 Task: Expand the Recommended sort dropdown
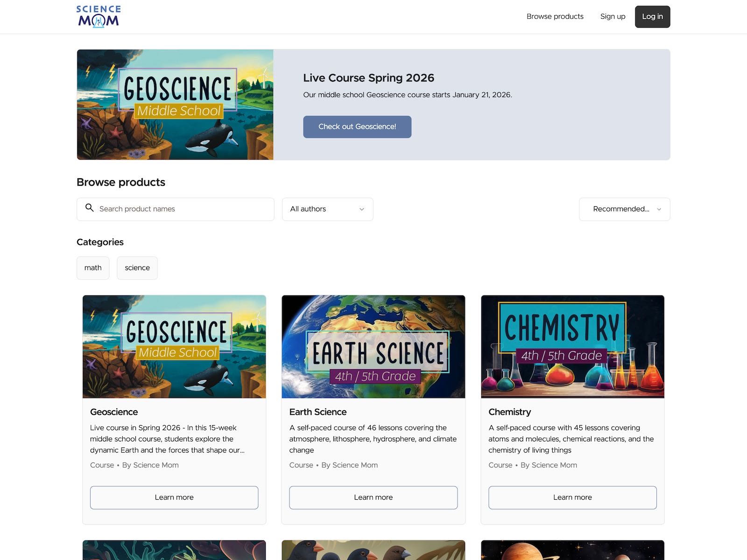coord(624,209)
